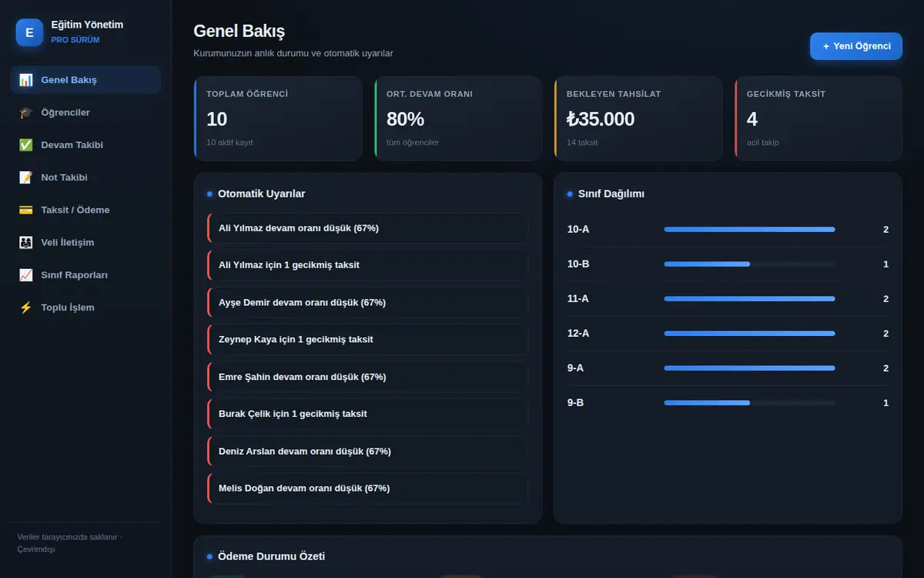The height and width of the screenshot is (578, 924).
Task: Click the Sınıf Dağılımı panel heading
Action: pos(611,194)
